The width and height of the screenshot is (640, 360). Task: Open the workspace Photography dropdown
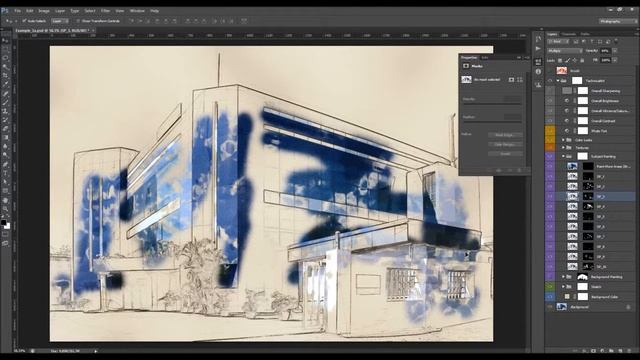(617, 21)
